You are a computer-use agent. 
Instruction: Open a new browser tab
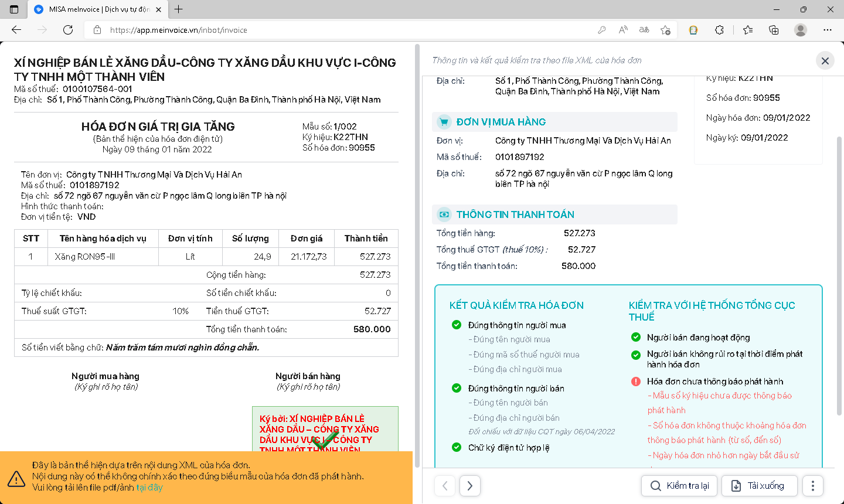(x=179, y=9)
